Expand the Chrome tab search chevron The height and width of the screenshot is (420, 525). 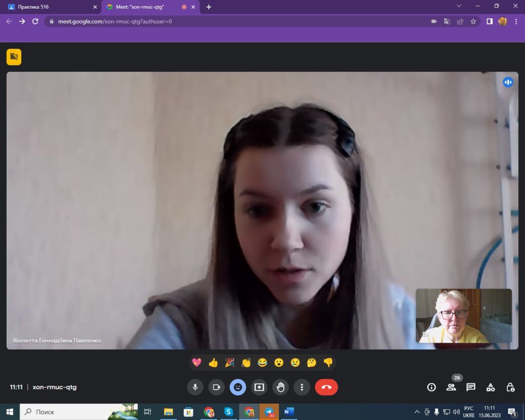point(458,7)
